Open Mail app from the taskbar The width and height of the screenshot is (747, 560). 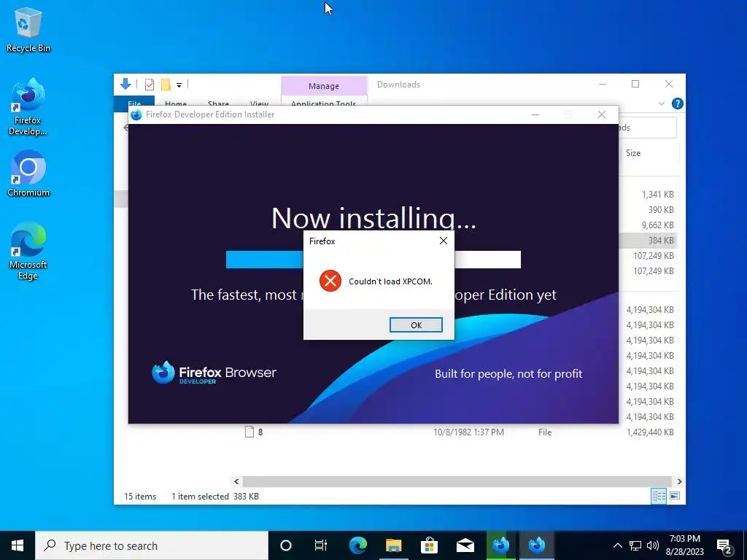click(x=465, y=545)
